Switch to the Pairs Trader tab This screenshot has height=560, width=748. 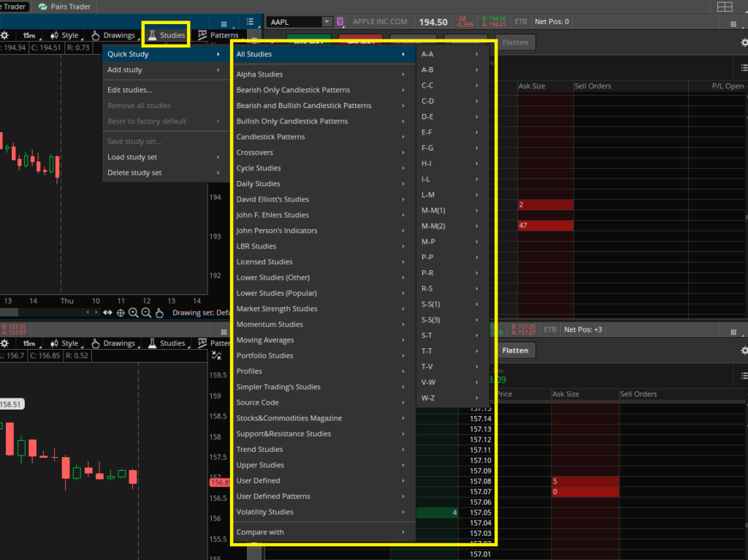64,7
